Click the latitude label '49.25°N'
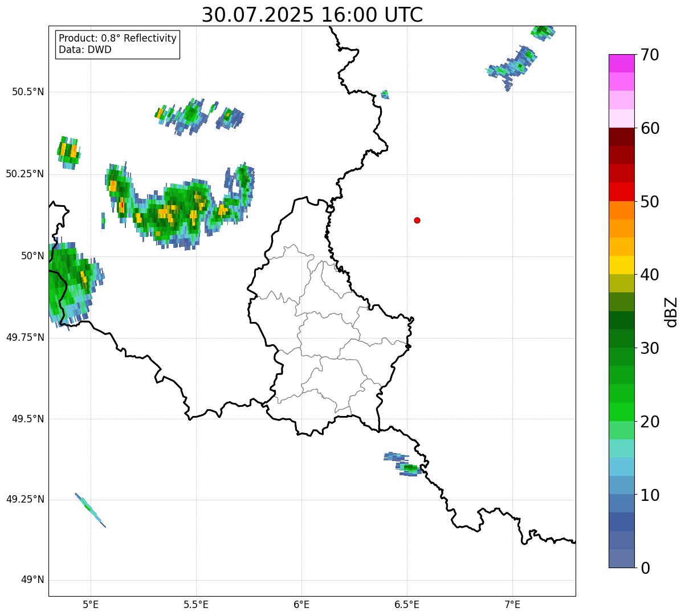685x616 pixels. [25, 499]
